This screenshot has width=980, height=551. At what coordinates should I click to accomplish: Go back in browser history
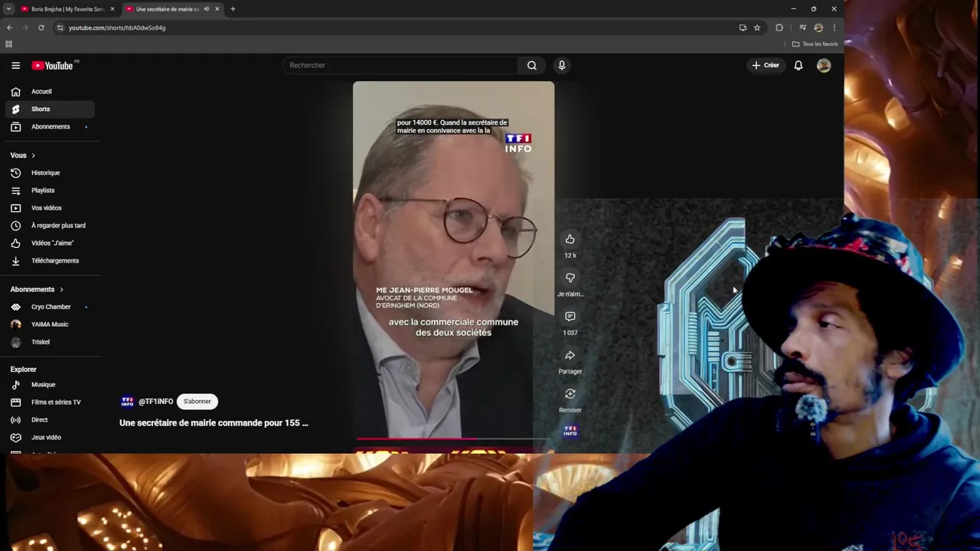[9, 28]
